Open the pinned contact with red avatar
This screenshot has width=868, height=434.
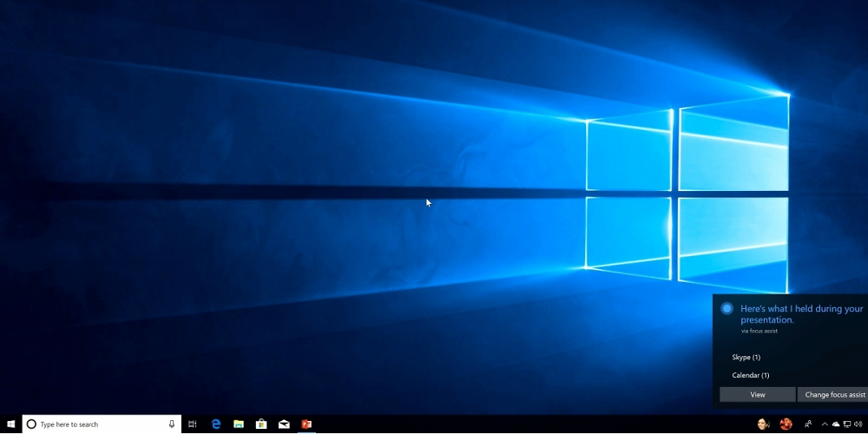pyautogui.click(x=786, y=424)
